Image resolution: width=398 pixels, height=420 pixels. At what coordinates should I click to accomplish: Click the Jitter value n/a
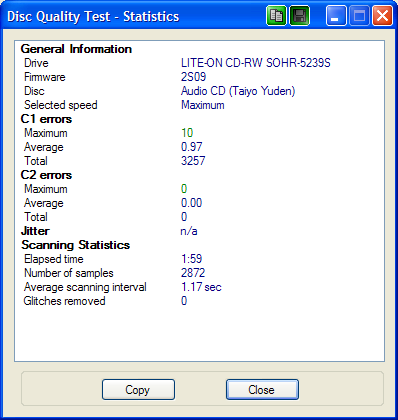189,231
